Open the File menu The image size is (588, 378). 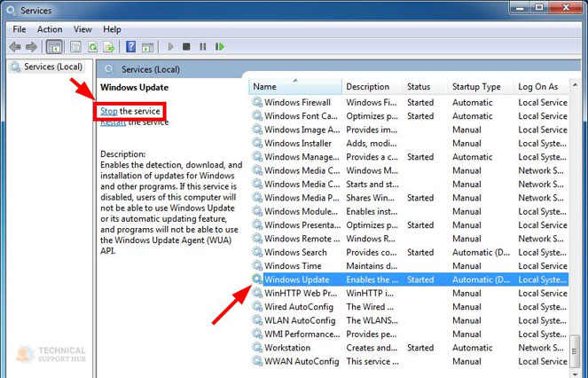[20, 29]
